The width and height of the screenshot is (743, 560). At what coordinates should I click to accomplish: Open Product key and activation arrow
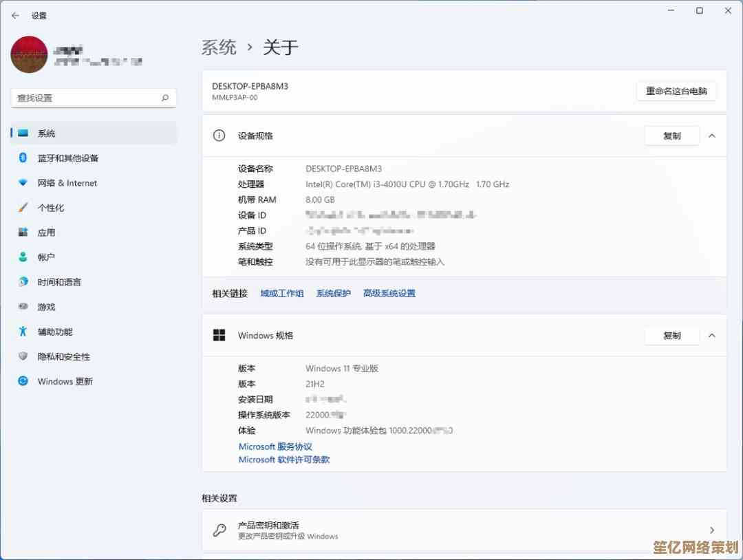tap(712, 530)
